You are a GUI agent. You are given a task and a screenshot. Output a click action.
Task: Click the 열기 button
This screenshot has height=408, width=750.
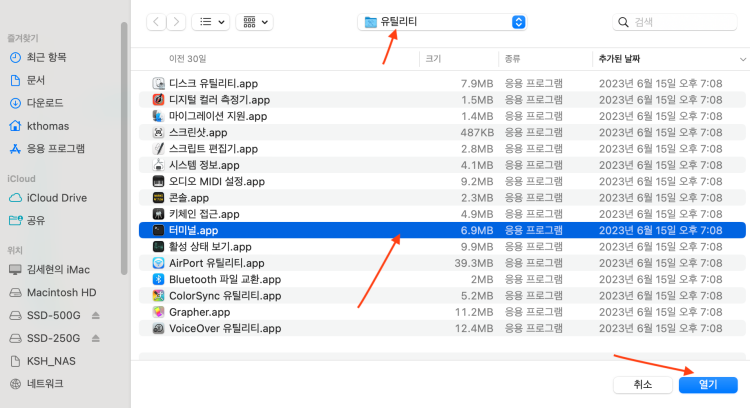point(708,385)
